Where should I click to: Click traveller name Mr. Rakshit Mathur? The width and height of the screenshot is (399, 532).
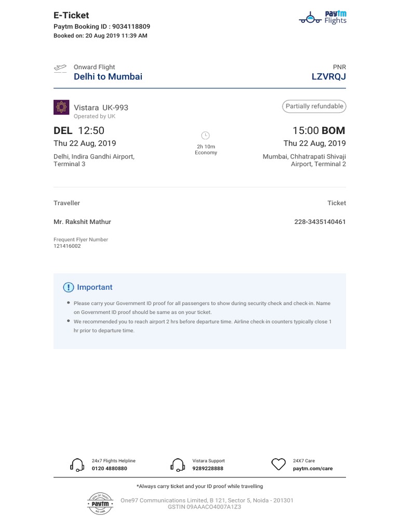[x=82, y=222]
